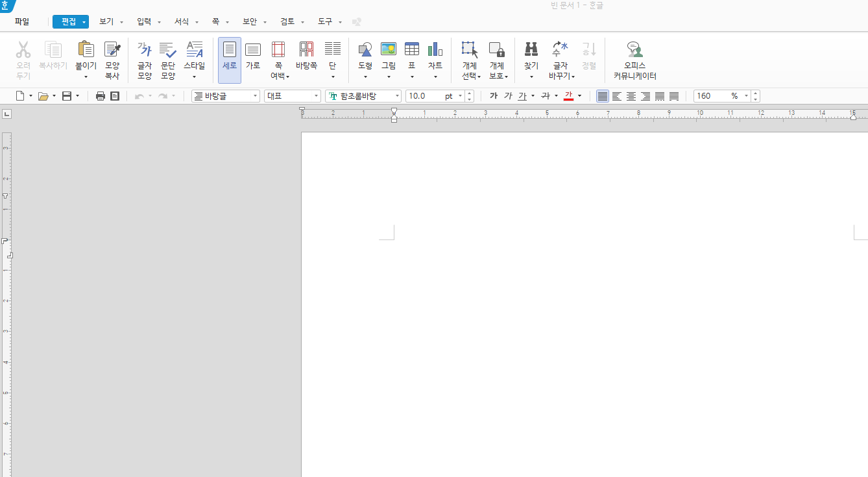Toggle bold 가 formatting
Image resolution: width=868 pixels, height=477 pixels.
(x=494, y=96)
